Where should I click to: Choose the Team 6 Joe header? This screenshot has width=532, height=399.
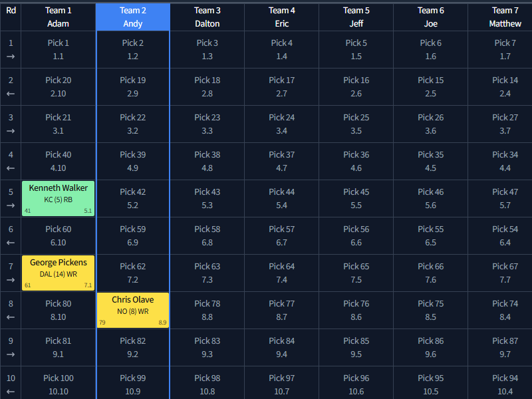pos(430,17)
